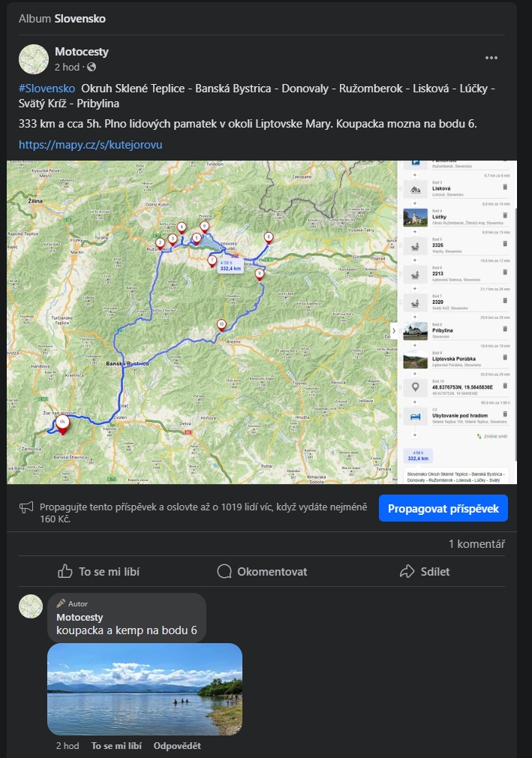Click the thumbs-up To se mi líbí icon

(x=65, y=571)
